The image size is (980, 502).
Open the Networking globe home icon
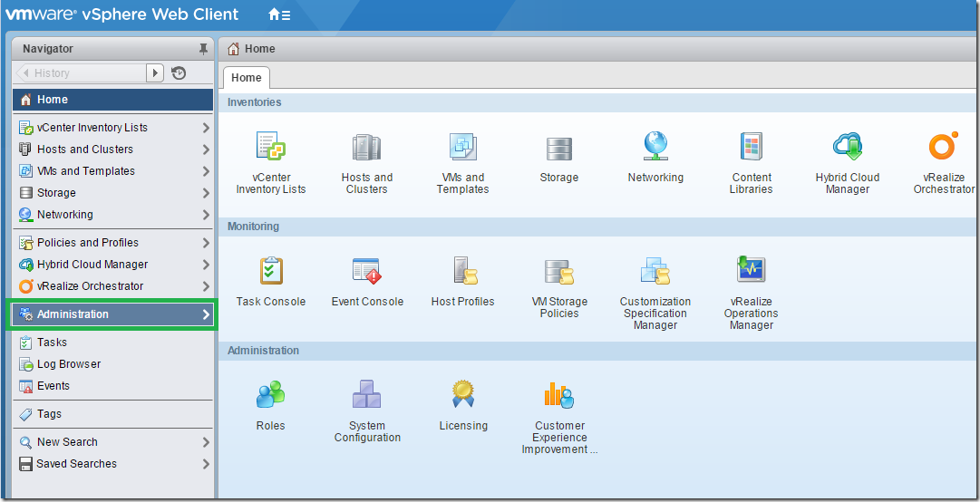pyautogui.click(x=655, y=147)
